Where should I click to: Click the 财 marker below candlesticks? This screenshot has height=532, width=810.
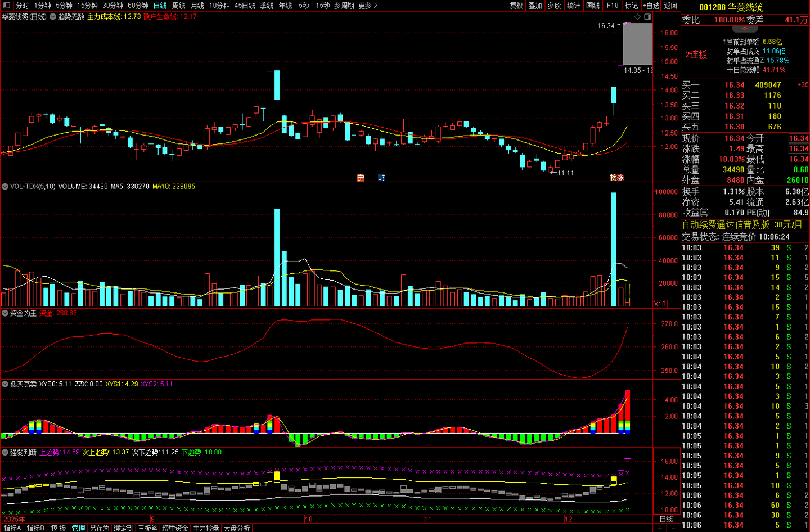click(381, 178)
